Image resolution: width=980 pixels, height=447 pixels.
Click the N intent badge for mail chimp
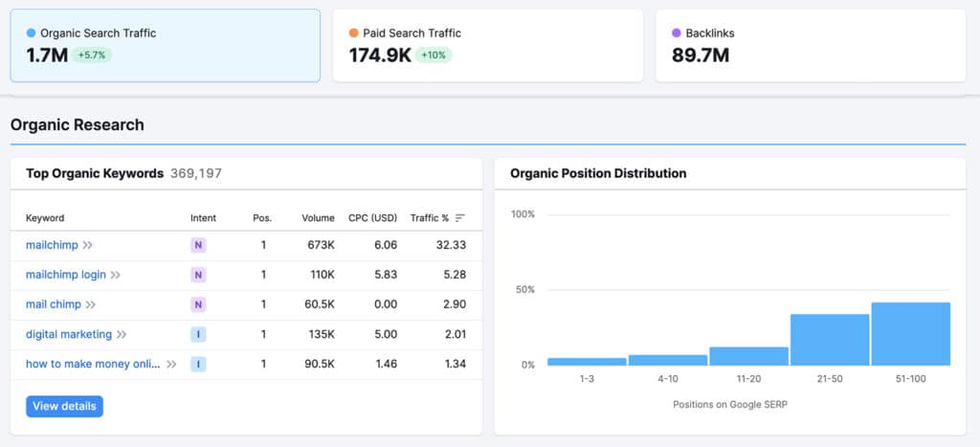[x=198, y=304]
